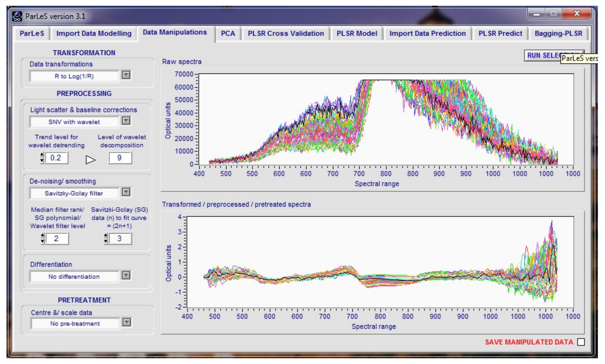Close the ParLeS window
The height and width of the screenshot is (364, 605).
(577, 13)
